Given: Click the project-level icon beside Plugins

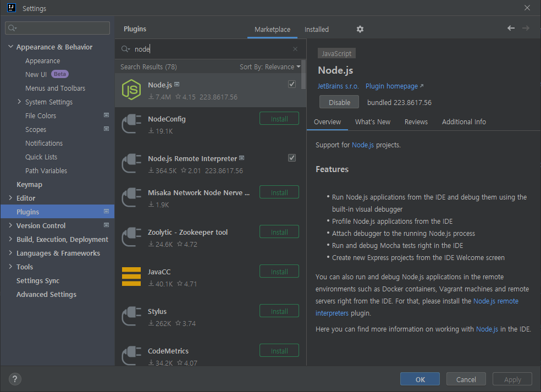Looking at the screenshot, I should 106,211.
